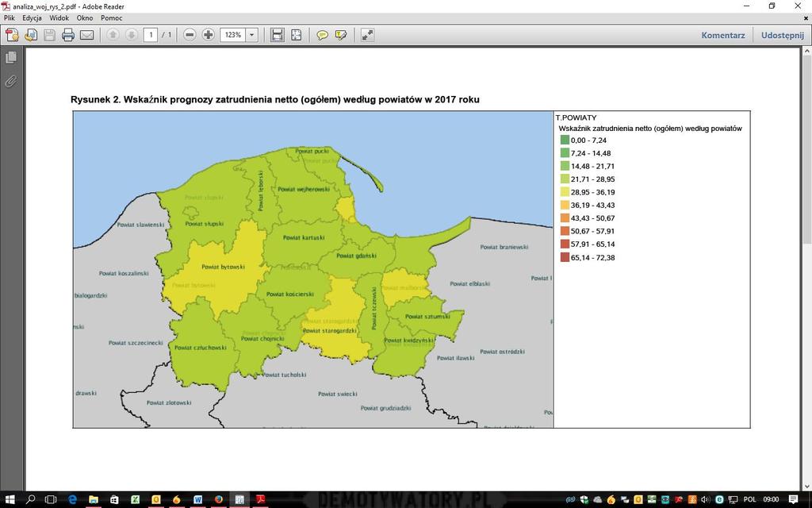This screenshot has width=812, height=508.
Task: Open the Okno menu
Action: click(x=85, y=18)
